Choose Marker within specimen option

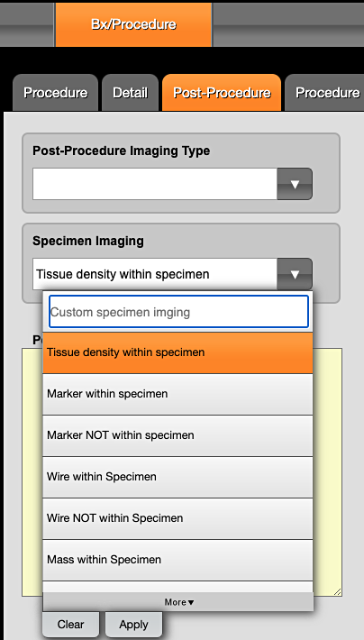click(177, 394)
